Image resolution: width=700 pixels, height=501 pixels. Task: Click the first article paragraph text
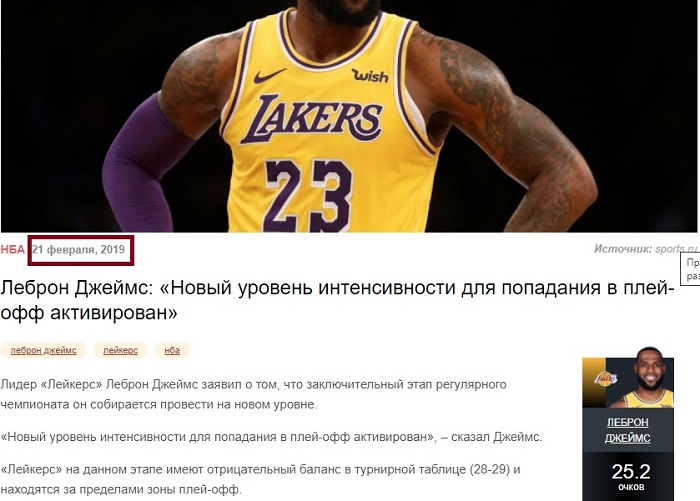(x=253, y=394)
